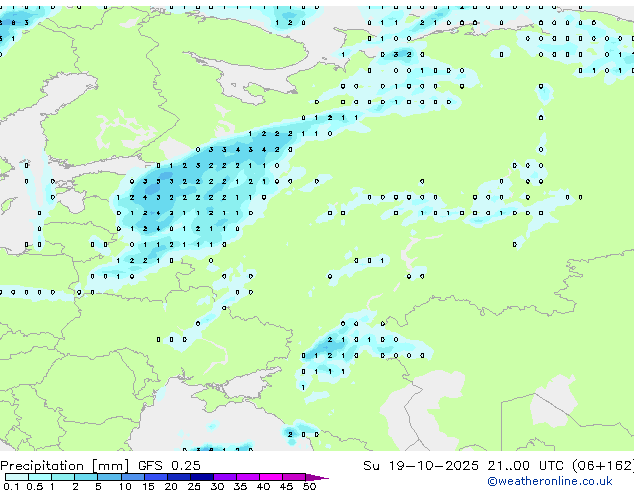634x490 pixels.
Task: Select the Precipitation [mm] title text
Action: tap(65, 466)
